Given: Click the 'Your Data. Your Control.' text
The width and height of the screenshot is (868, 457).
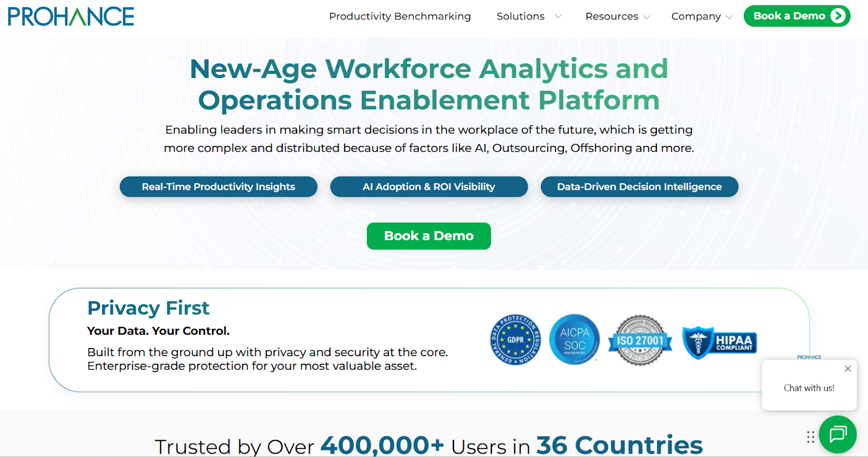Looking at the screenshot, I should 158,331.
